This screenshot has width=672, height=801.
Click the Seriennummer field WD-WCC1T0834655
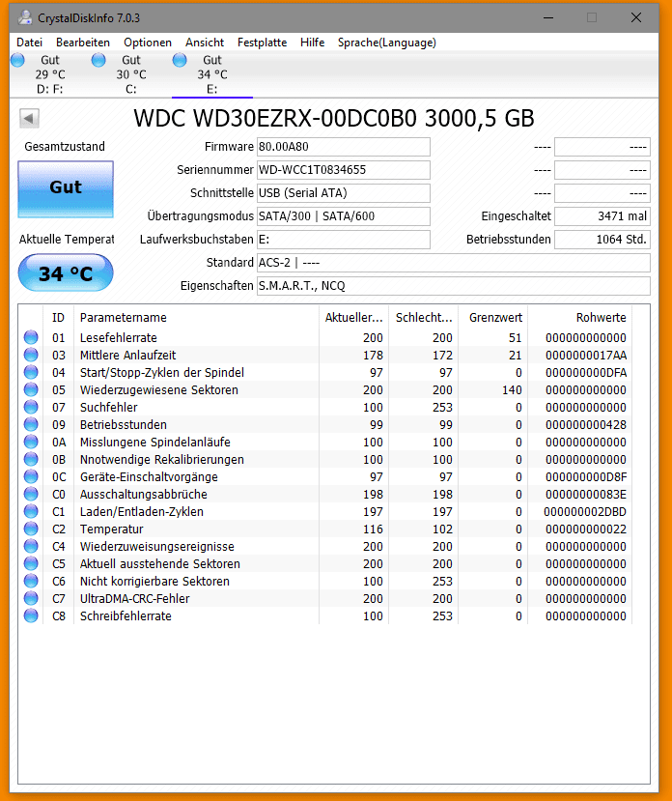coord(343,170)
